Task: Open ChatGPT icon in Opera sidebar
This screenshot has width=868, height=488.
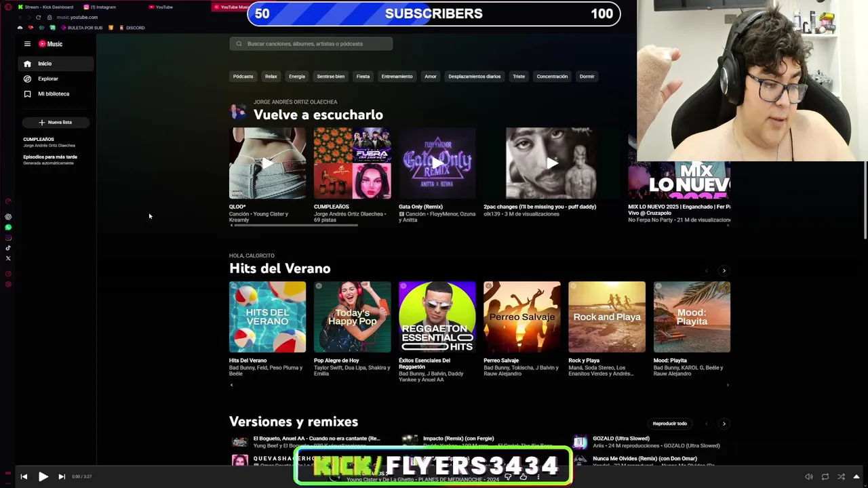Action: pyautogui.click(x=8, y=217)
